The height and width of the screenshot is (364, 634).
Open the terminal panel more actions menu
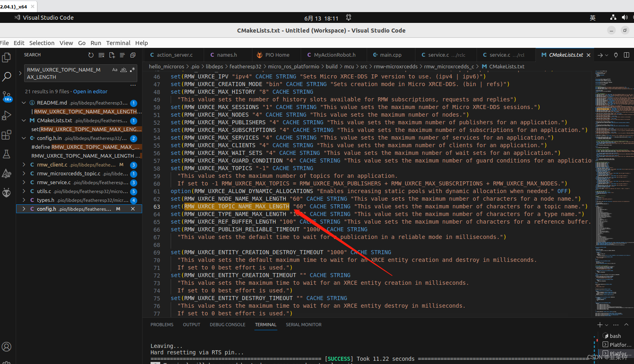point(616,325)
